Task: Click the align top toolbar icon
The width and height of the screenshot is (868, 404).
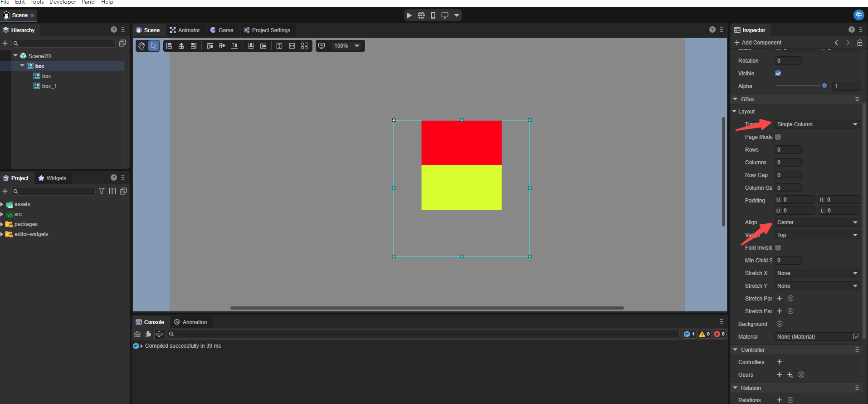Action: [210, 46]
